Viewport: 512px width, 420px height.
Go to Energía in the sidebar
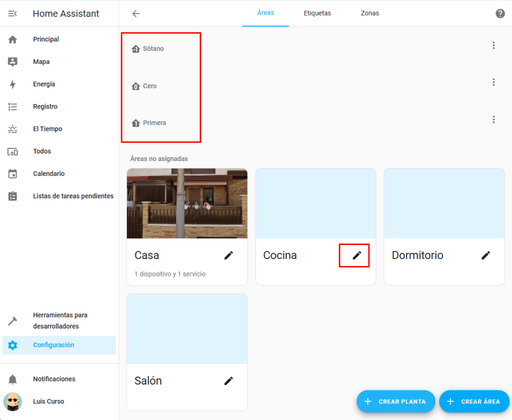(44, 84)
